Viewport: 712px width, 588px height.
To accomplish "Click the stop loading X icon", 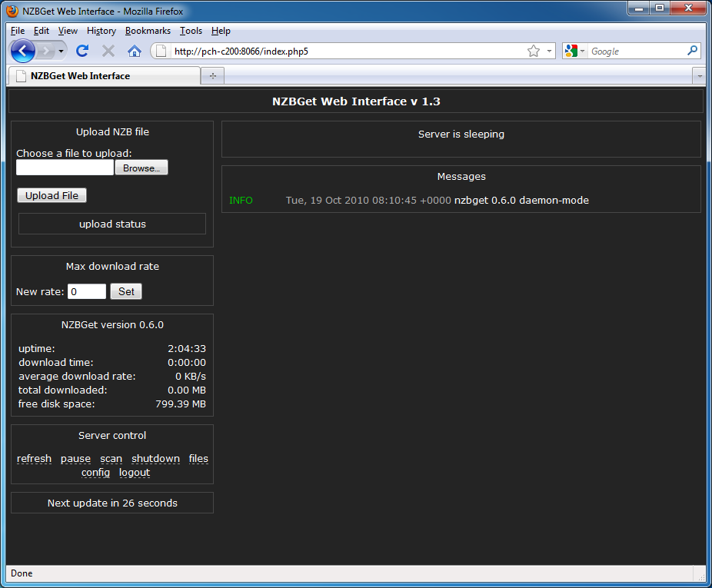I will point(108,51).
